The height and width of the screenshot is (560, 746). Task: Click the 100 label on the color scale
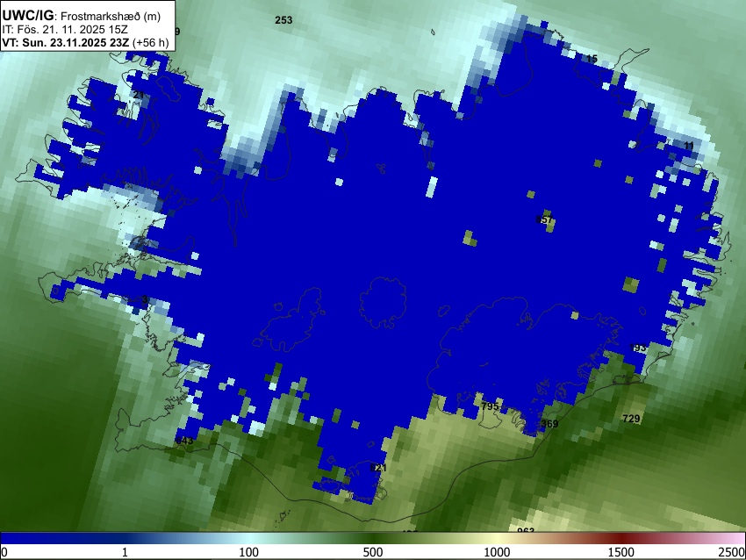(x=249, y=552)
